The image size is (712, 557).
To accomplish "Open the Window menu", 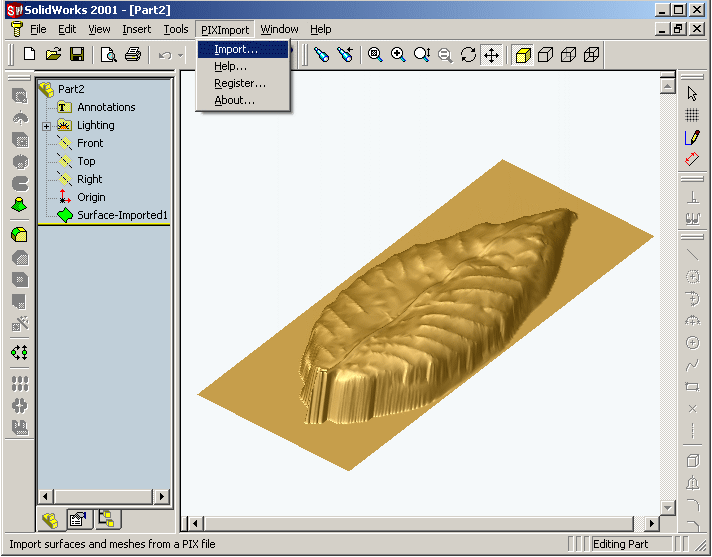I will click(x=279, y=29).
